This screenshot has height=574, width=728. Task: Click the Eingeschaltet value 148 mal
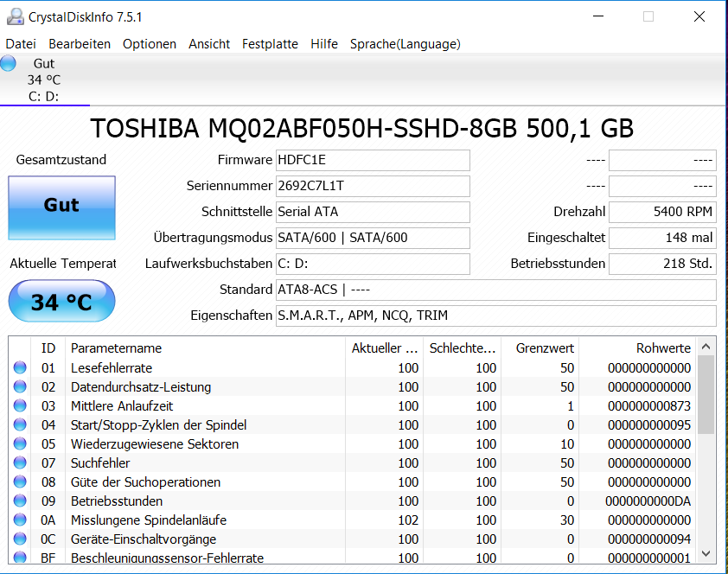coord(662,238)
